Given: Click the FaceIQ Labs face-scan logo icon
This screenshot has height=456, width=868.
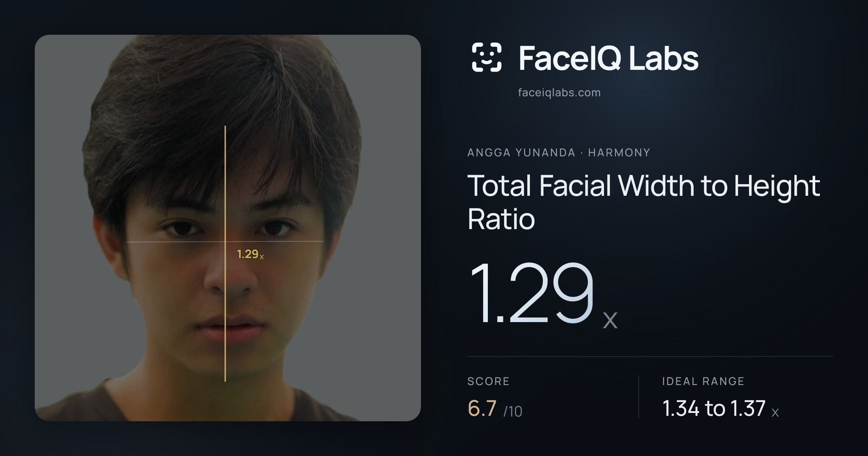Looking at the screenshot, I should click(486, 57).
